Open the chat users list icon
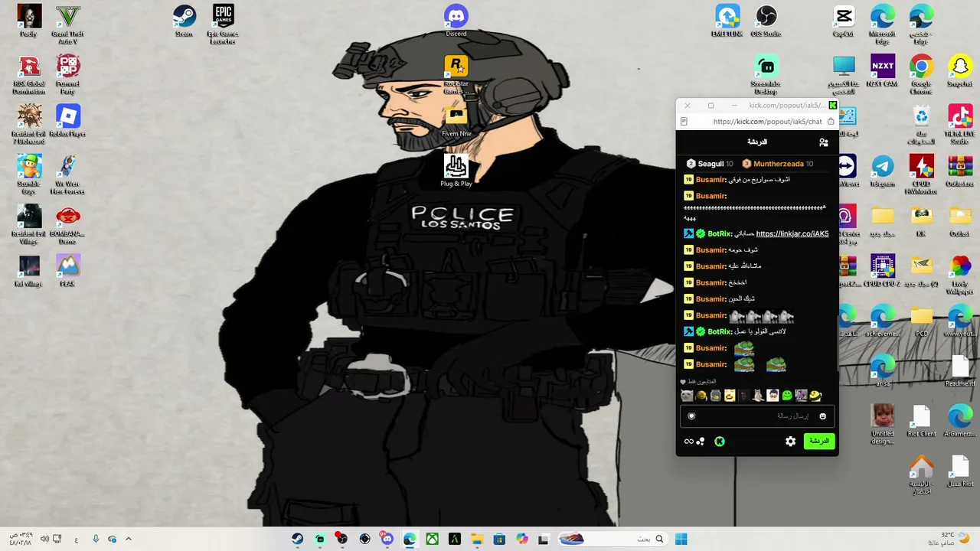The image size is (980, 551). [x=824, y=142]
